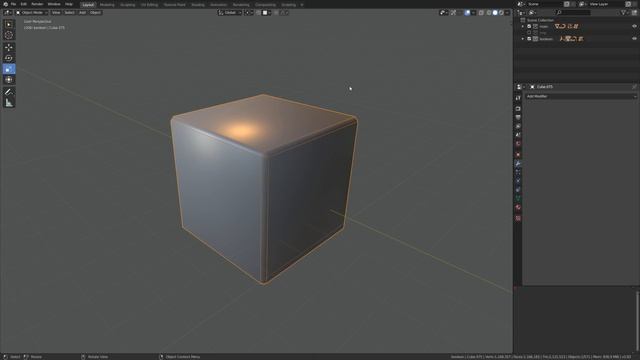
Task: Open the Global transform orientation dropdown
Action: click(x=230, y=13)
